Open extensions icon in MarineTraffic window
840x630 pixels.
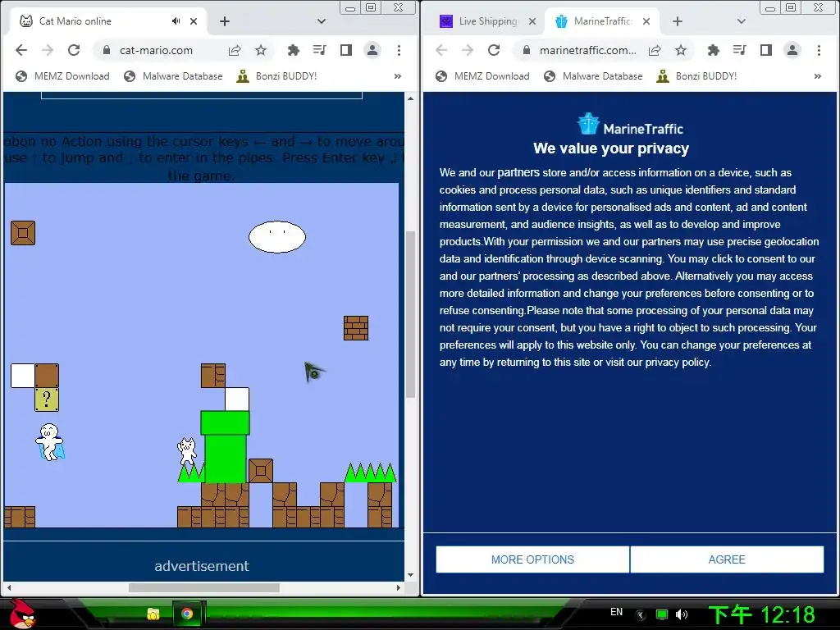[713, 50]
